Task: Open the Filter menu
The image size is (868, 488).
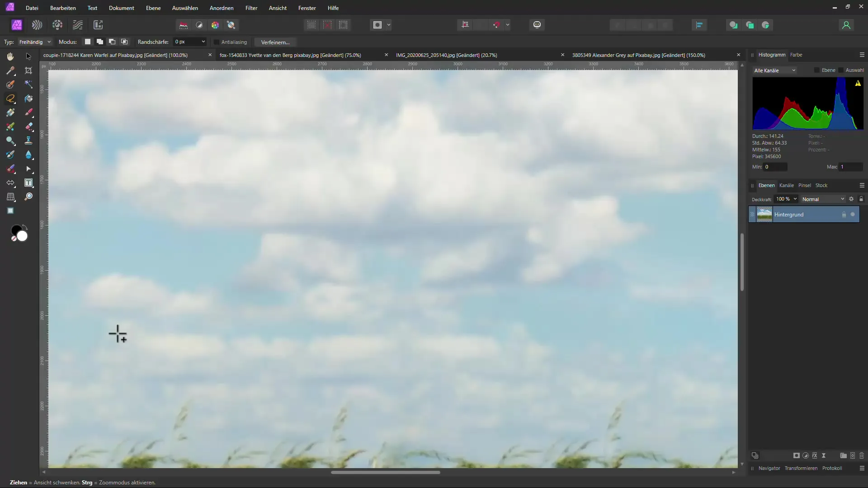Action: tap(251, 8)
